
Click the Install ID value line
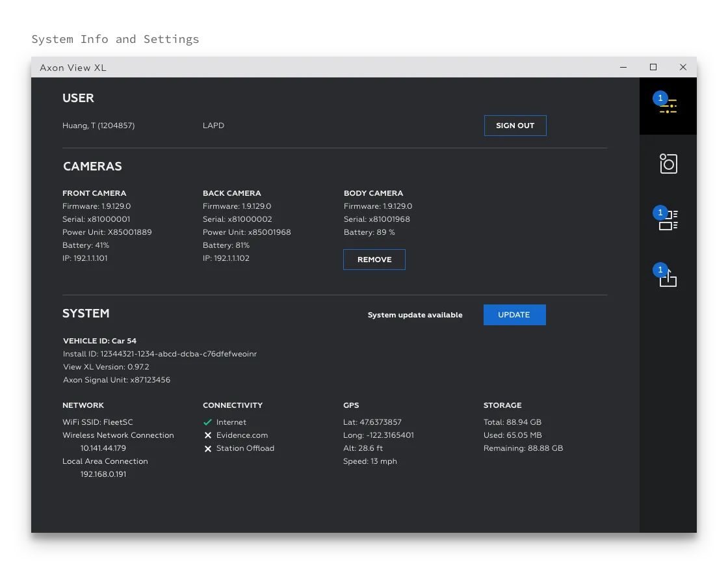coord(160,353)
